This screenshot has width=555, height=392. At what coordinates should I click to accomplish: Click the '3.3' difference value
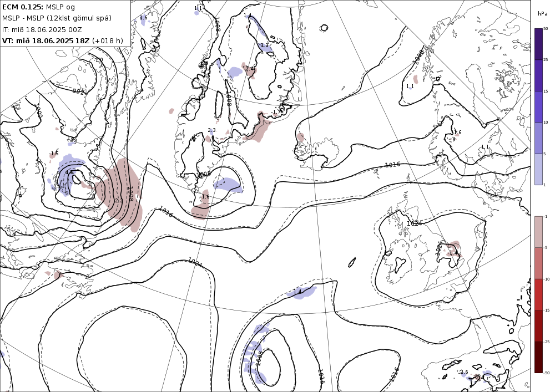click(264, 45)
